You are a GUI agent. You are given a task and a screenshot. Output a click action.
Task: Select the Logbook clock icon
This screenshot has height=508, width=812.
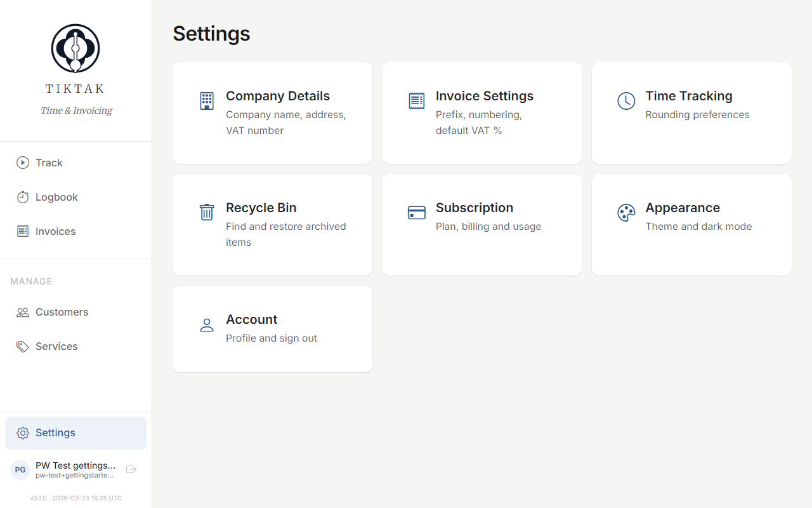(x=23, y=197)
